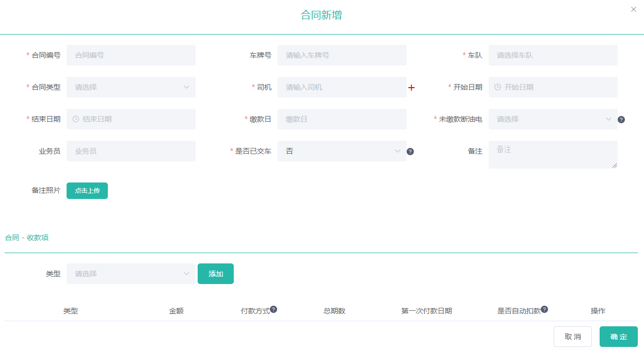Click the clock icon in 开始日期 field
This screenshot has width=644, height=349.
497,87
